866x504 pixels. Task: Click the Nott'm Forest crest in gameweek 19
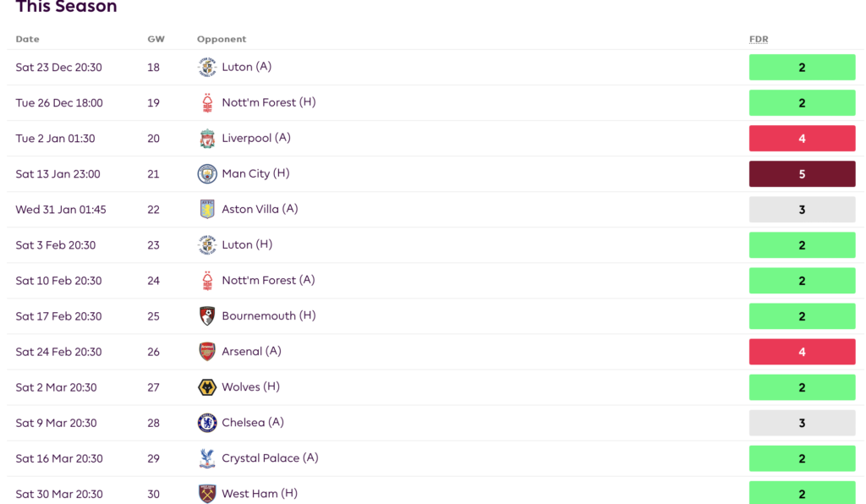[x=207, y=103]
